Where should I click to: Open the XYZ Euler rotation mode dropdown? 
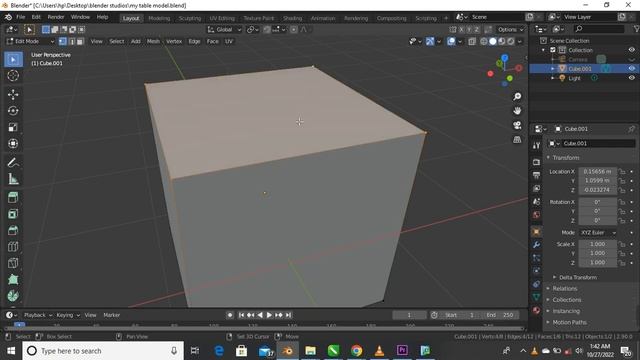pyautogui.click(x=598, y=232)
